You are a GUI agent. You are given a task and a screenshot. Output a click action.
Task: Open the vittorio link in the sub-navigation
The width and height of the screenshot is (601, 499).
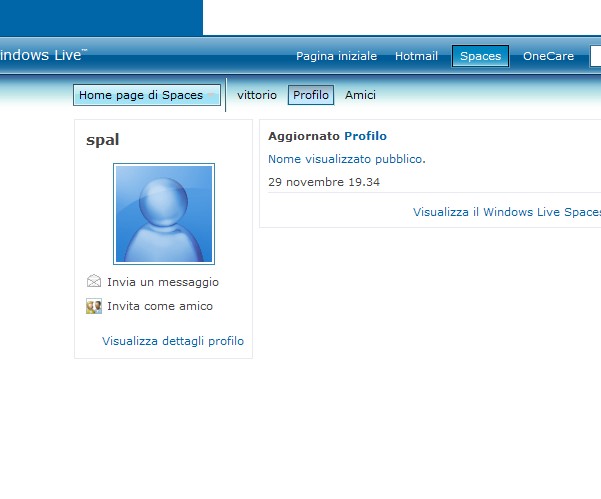257,95
